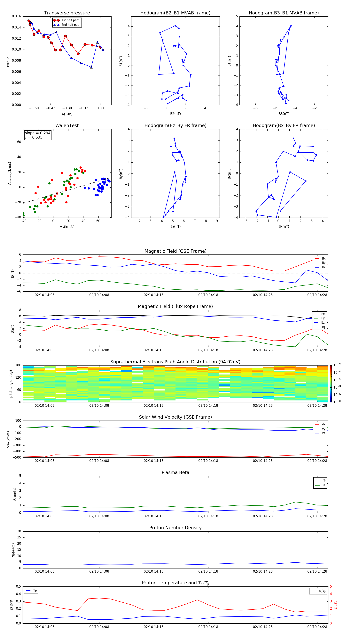
Task: Select "|B|" in the flux rope legend
Action: pos(320,327)
